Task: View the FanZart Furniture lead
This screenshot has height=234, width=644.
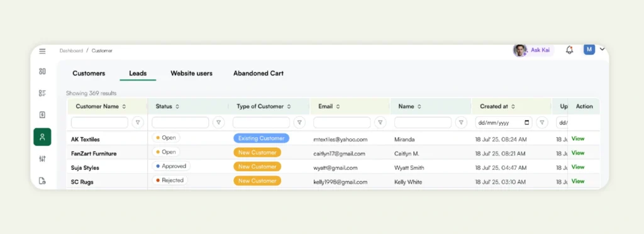Action: (578, 153)
